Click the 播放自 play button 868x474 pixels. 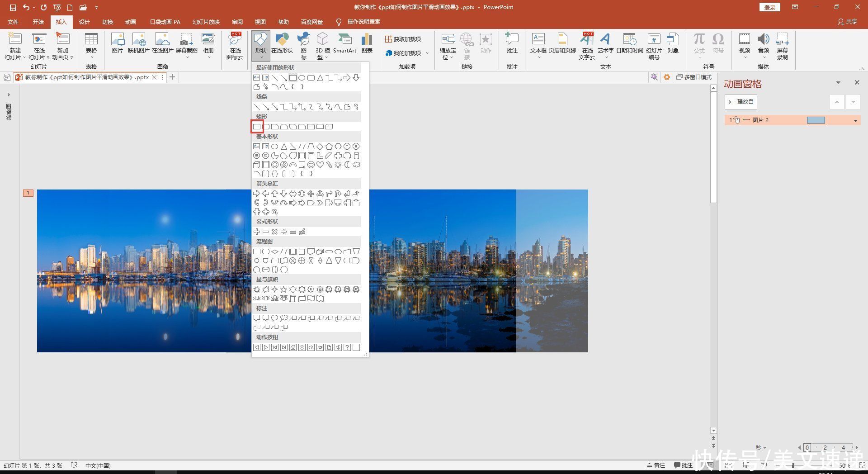coord(741,102)
